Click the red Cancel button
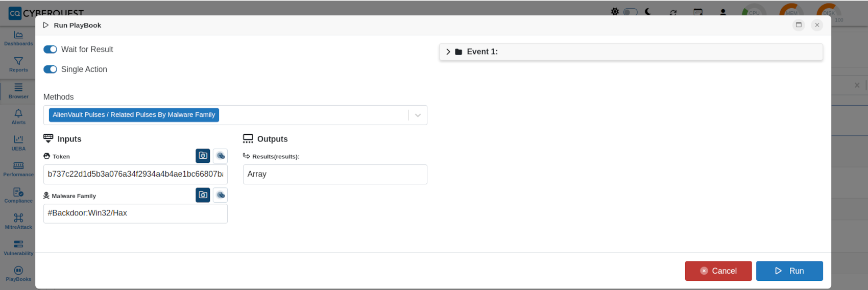This screenshot has height=290, width=868. [x=718, y=271]
